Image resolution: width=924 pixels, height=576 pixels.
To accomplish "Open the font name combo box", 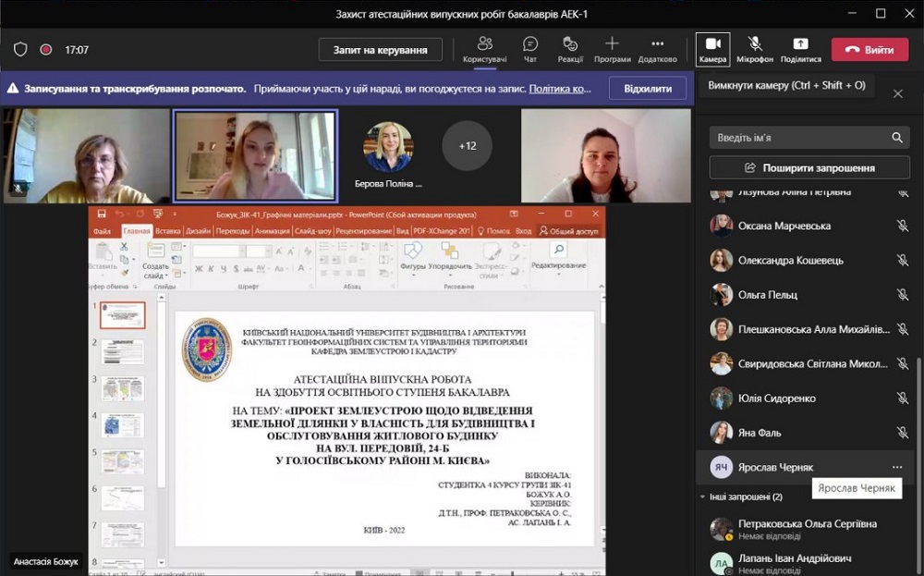I will click(x=219, y=251).
